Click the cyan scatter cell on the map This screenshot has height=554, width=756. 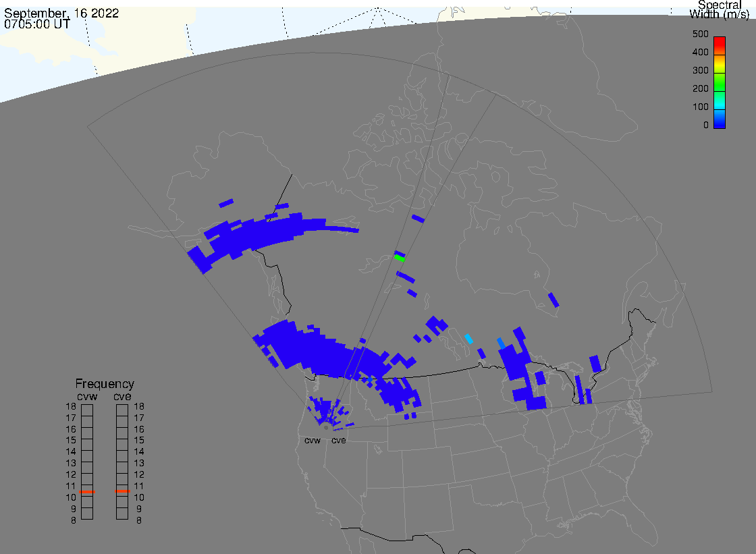468,339
